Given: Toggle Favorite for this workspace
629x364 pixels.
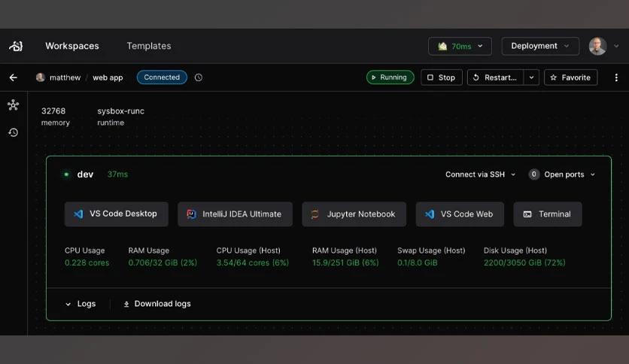Looking at the screenshot, I should pos(570,77).
